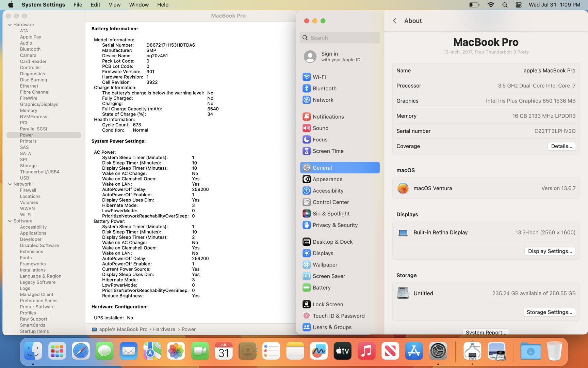The width and height of the screenshot is (588, 368).
Task: Collapse the Software section in System Information
Action: coord(10,221)
